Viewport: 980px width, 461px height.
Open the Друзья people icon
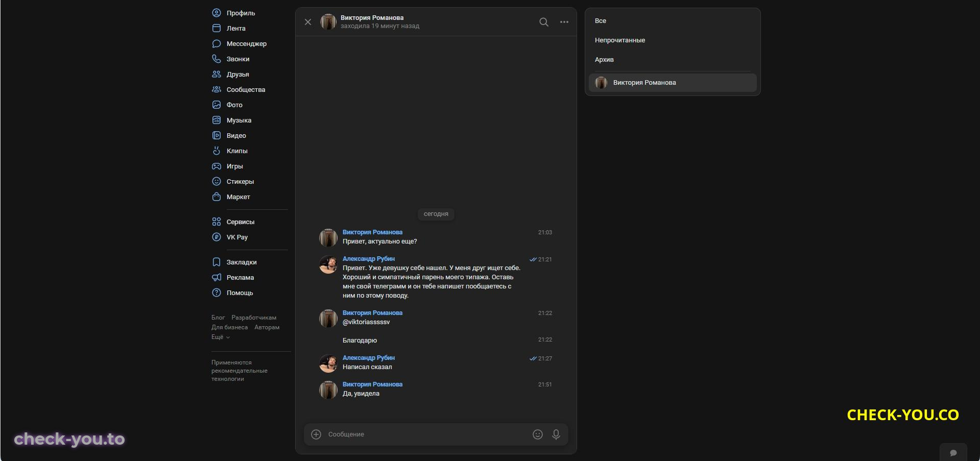point(217,74)
